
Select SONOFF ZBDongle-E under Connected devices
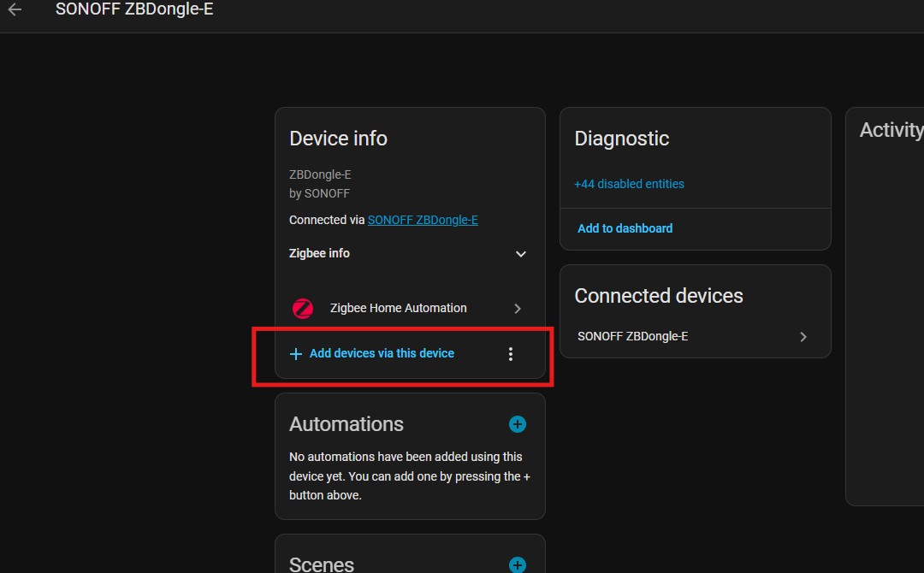tap(633, 337)
